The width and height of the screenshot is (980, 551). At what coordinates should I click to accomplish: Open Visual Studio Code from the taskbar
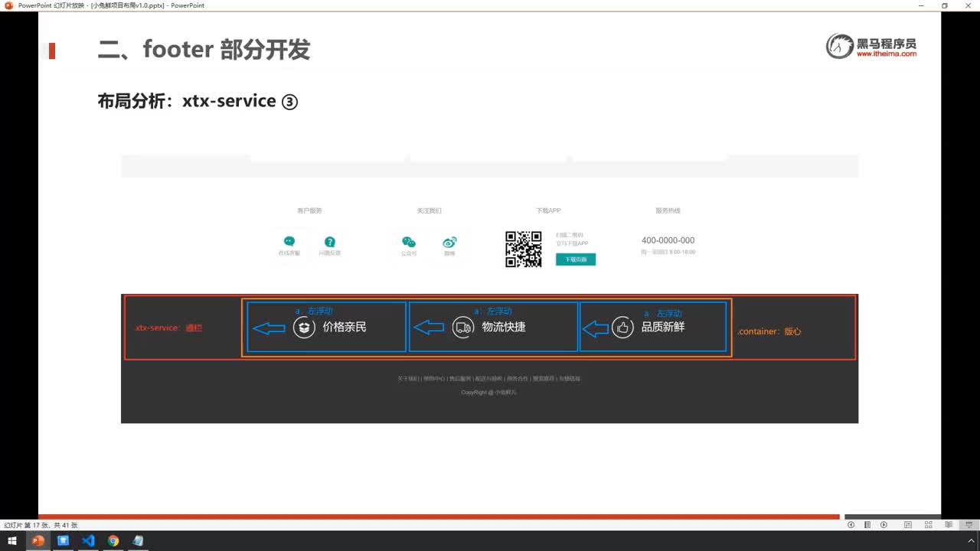point(88,541)
